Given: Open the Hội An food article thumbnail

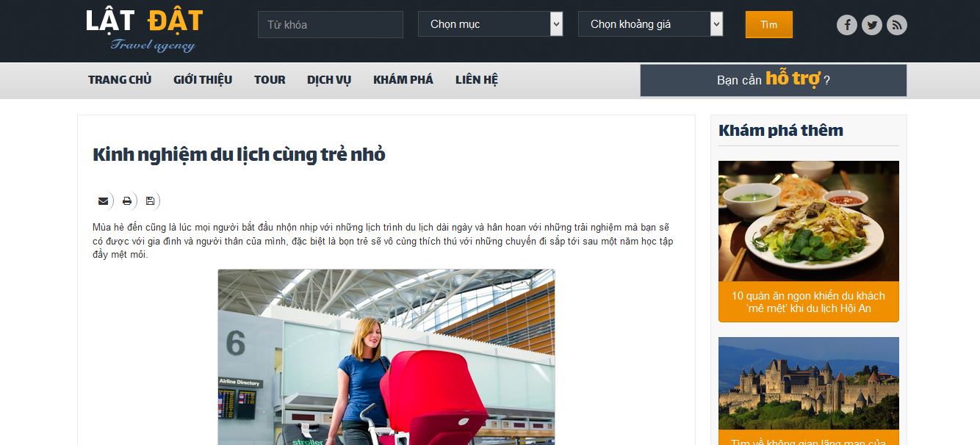Looking at the screenshot, I should [809, 221].
